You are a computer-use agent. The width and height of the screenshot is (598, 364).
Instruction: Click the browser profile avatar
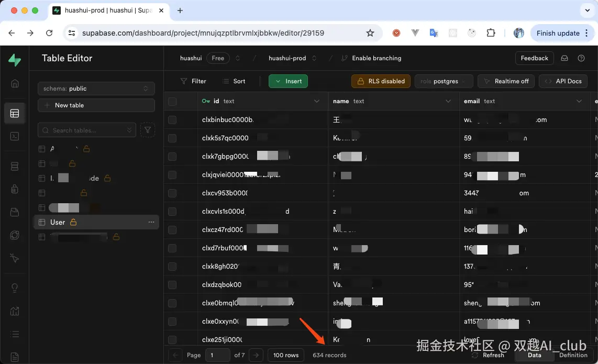(x=519, y=33)
